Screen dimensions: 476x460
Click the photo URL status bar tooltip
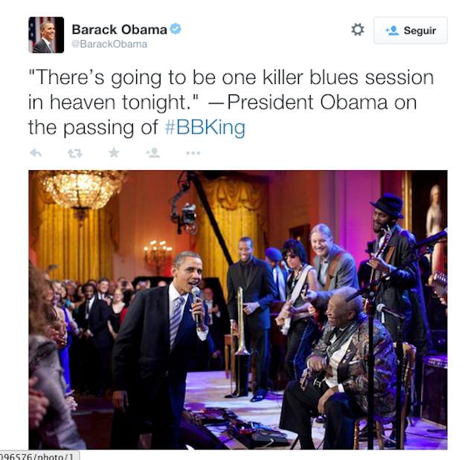pyautogui.click(x=39, y=456)
